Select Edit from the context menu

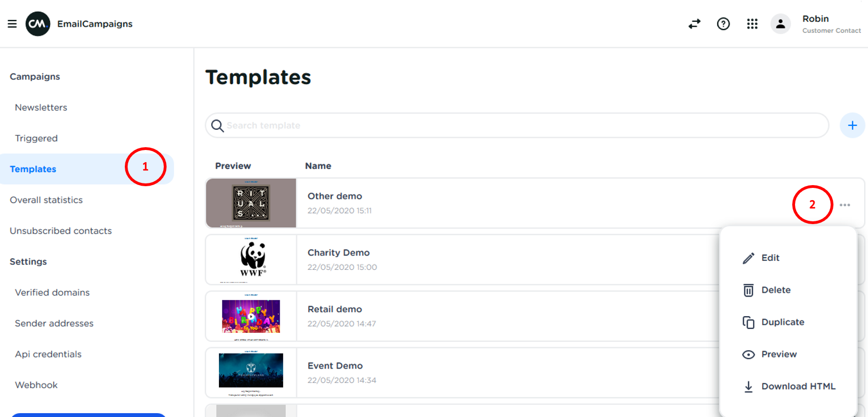point(770,258)
